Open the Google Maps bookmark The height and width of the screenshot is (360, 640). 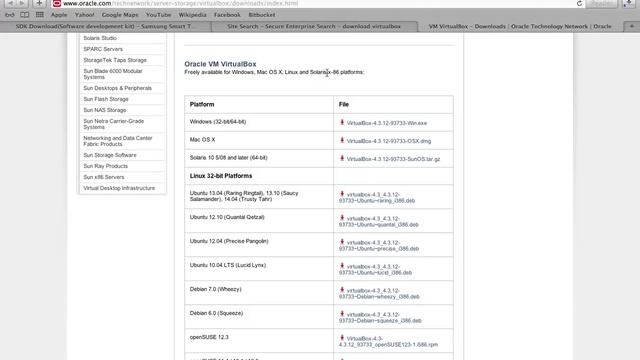click(120, 15)
